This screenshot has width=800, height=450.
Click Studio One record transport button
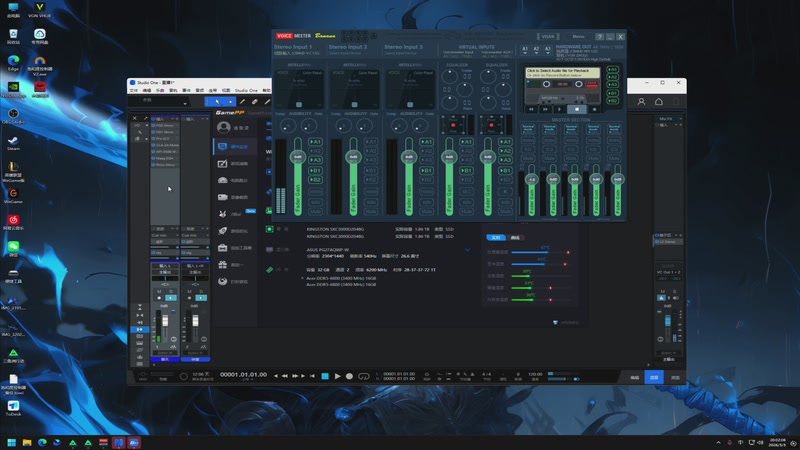[x=349, y=377]
